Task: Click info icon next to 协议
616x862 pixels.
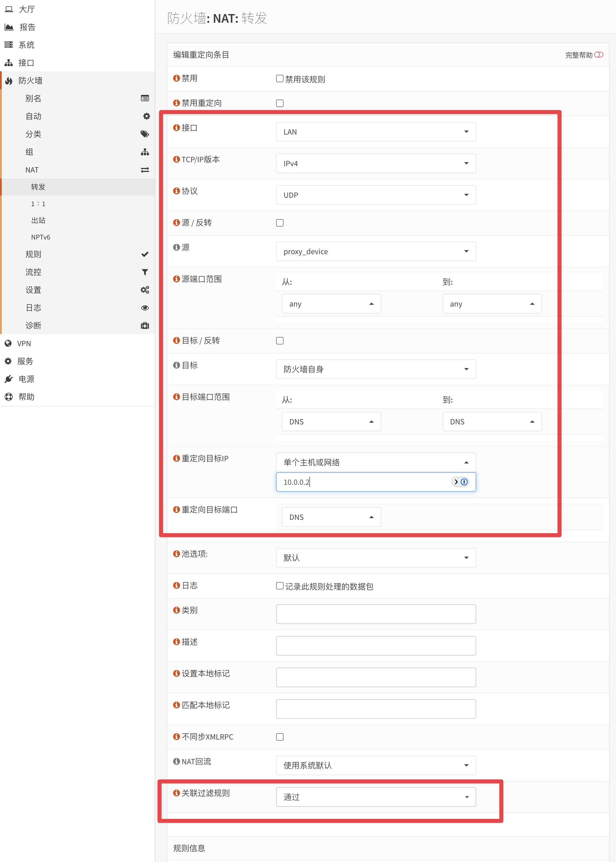Action: 176,191
